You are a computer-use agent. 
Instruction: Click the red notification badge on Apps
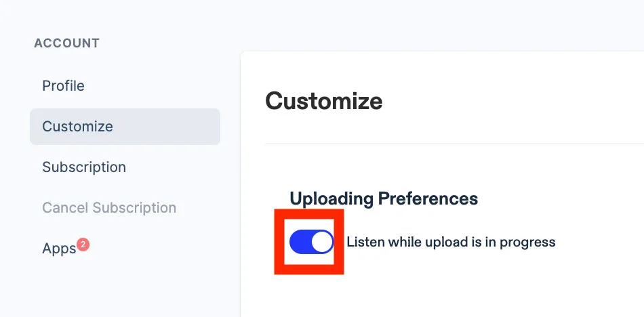83,245
